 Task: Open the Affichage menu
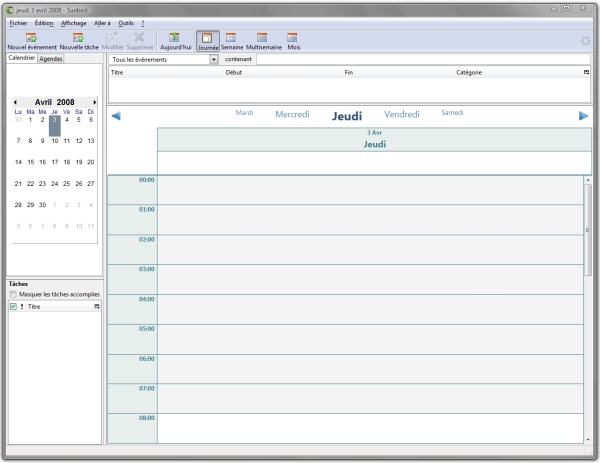[x=73, y=21]
